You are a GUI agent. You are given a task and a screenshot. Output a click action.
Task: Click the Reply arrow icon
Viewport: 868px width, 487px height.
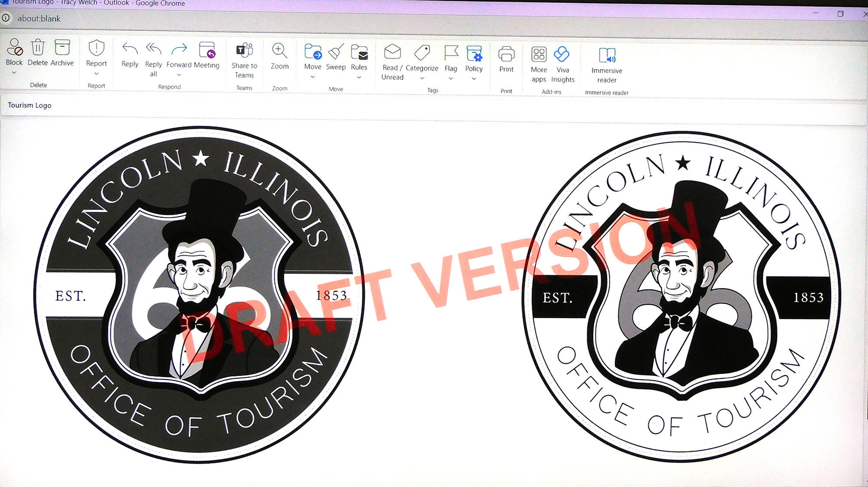[130, 49]
